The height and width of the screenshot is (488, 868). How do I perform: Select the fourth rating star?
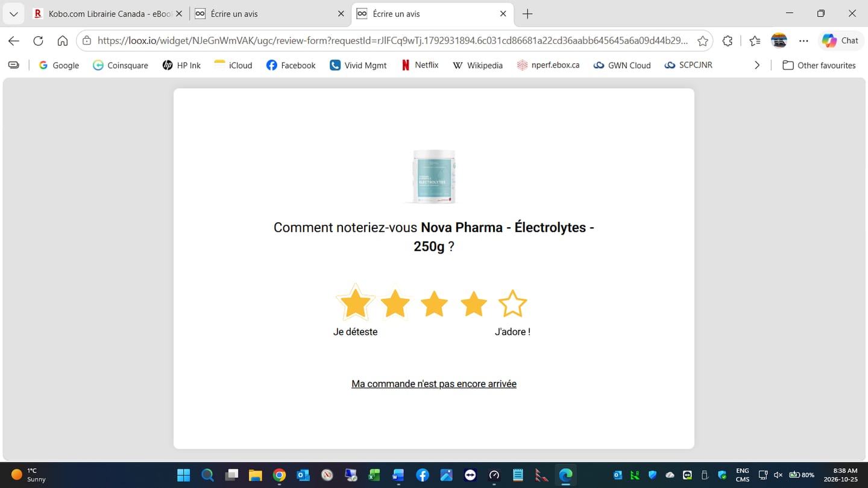(474, 304)
